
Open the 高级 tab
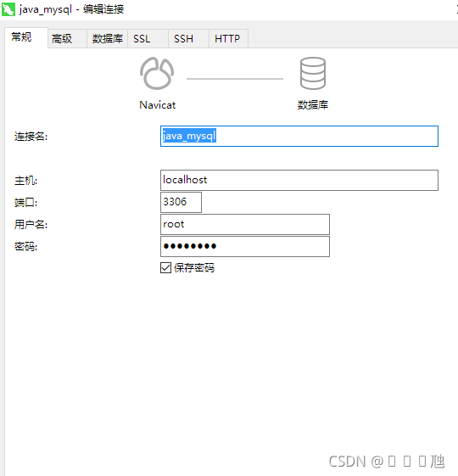[x=67, y=38]
